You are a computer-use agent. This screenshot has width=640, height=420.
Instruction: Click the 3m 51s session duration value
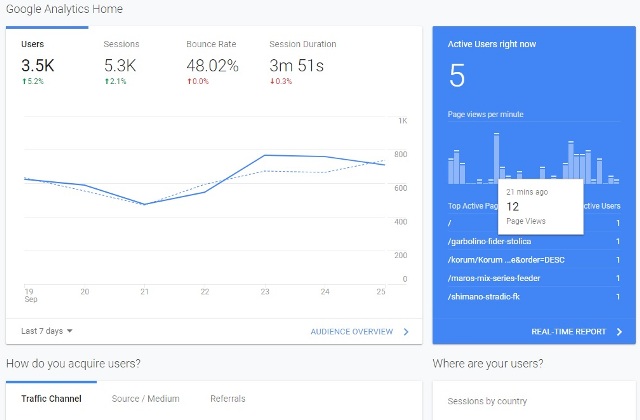(296, 65)
